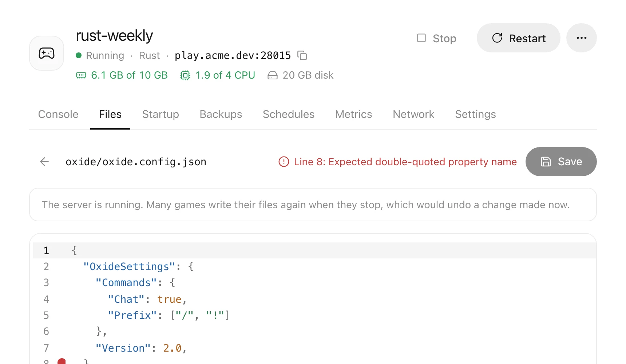
Task: Click the CPU usage chip icon
Action: point(185,75)
